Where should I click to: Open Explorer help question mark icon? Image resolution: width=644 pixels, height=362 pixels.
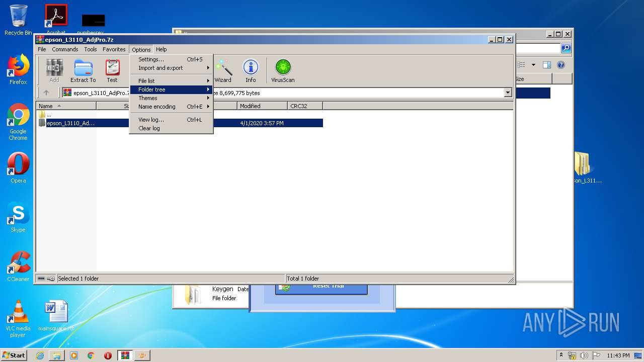pos(561,65)
